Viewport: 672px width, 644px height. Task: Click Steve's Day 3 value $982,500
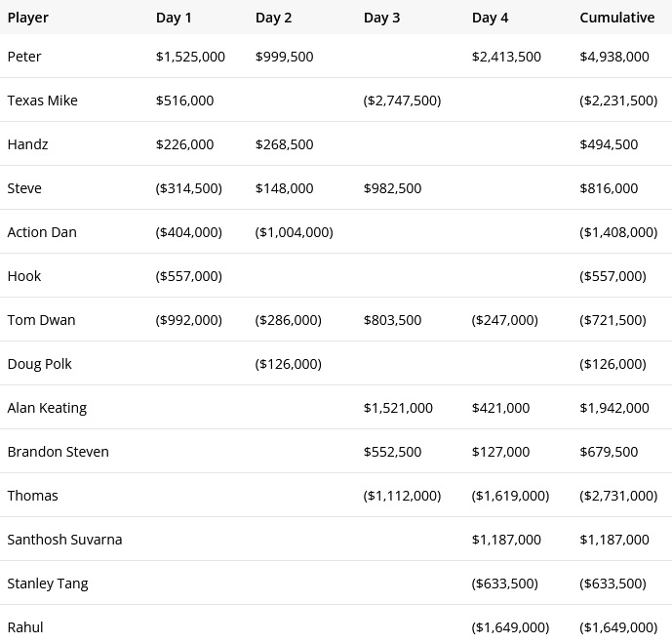393,188
